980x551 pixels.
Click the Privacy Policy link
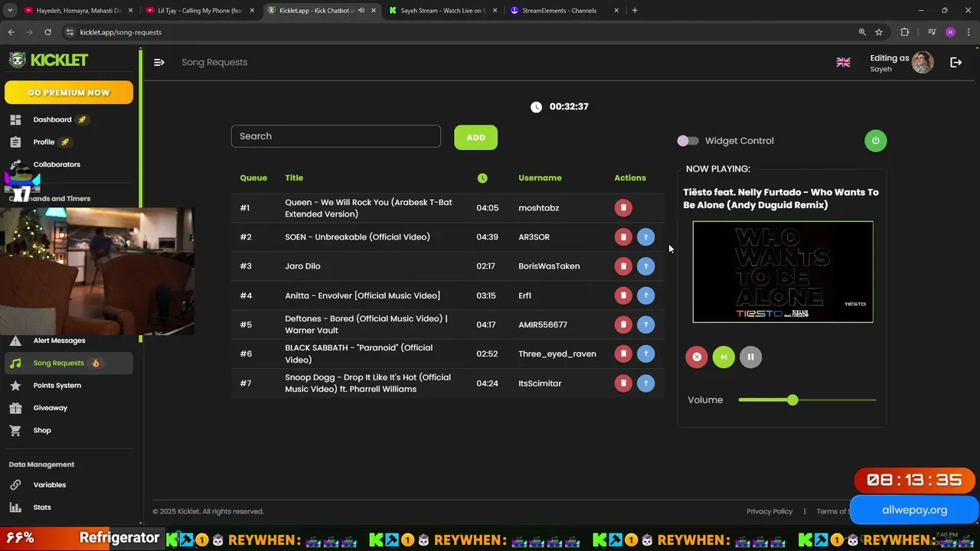click(x=769, y=511)
